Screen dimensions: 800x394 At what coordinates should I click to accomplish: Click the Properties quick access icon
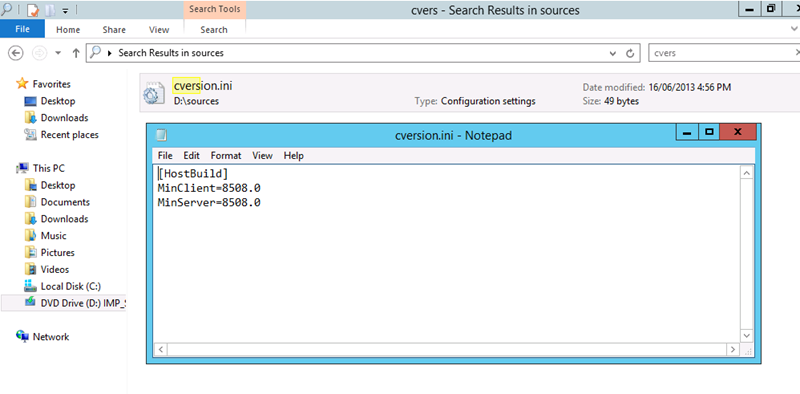(32, 10)
